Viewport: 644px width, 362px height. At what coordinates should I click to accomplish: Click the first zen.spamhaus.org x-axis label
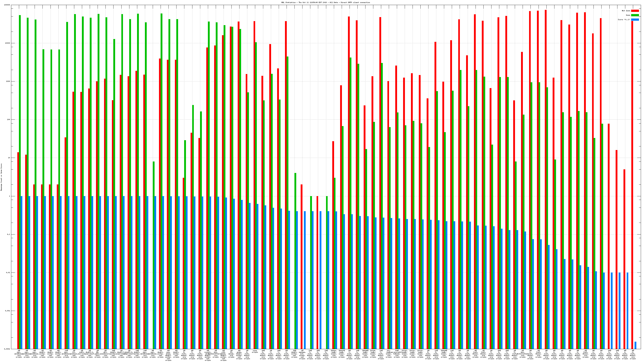pyautogui.click(x=19, y=354)
